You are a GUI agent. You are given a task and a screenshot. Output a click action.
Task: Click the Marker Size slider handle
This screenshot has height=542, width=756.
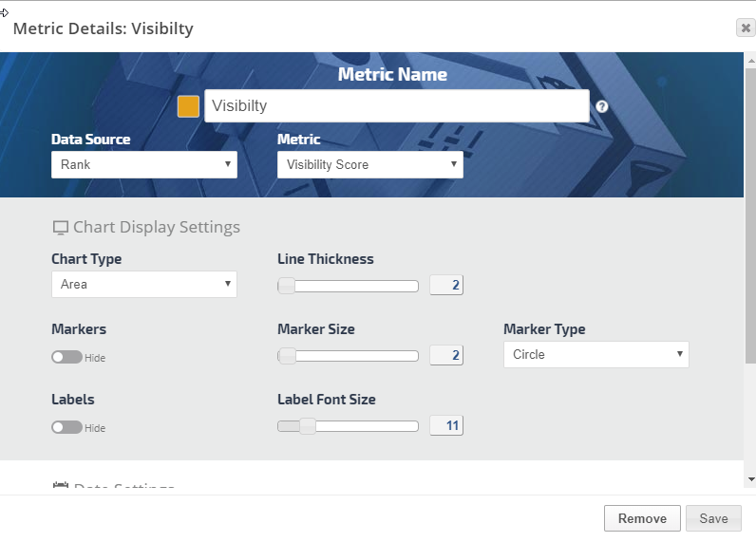[x=286, y=356]
